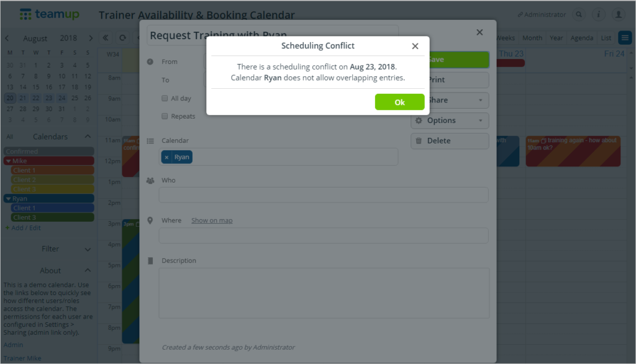The width and height of the screenshot is (636, 364).
Task: Click the teamup logo icon
Action: tap(25, 13)
